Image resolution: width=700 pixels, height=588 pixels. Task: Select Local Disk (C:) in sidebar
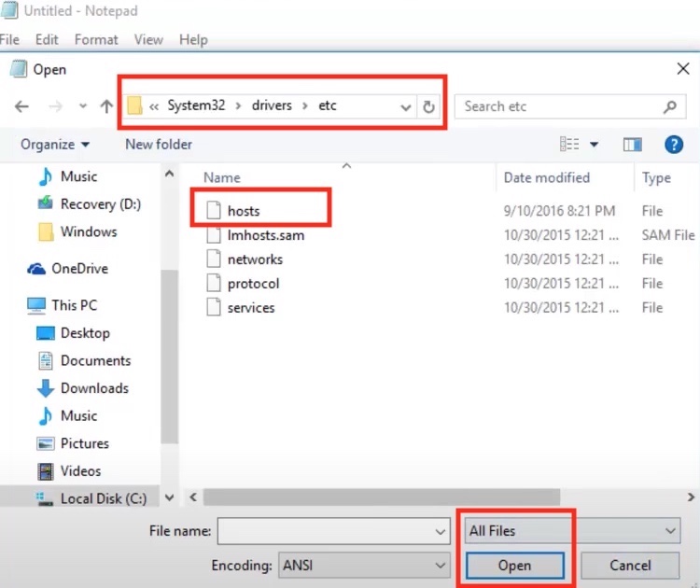(x=103, y=498)
